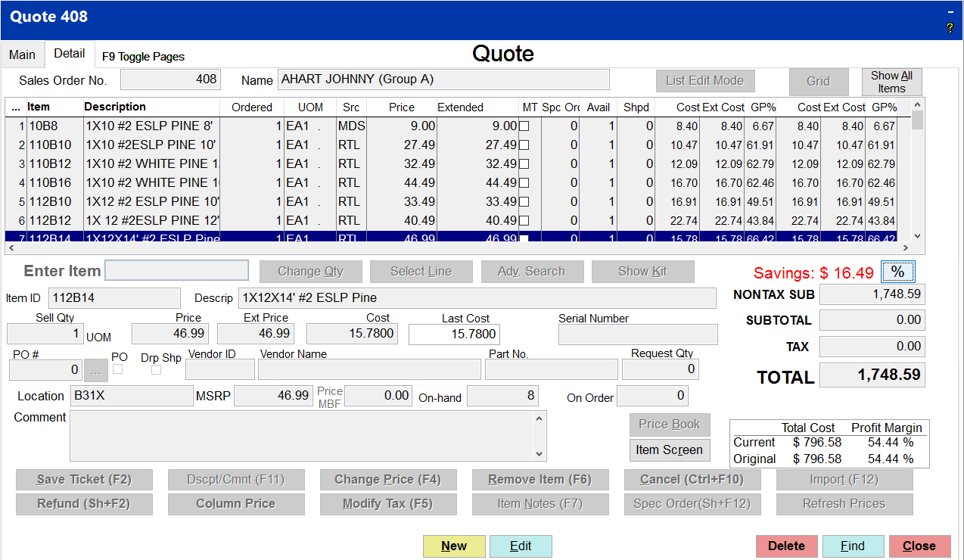
Task: Click the Sell Qty field
Action: click(45, 334)
